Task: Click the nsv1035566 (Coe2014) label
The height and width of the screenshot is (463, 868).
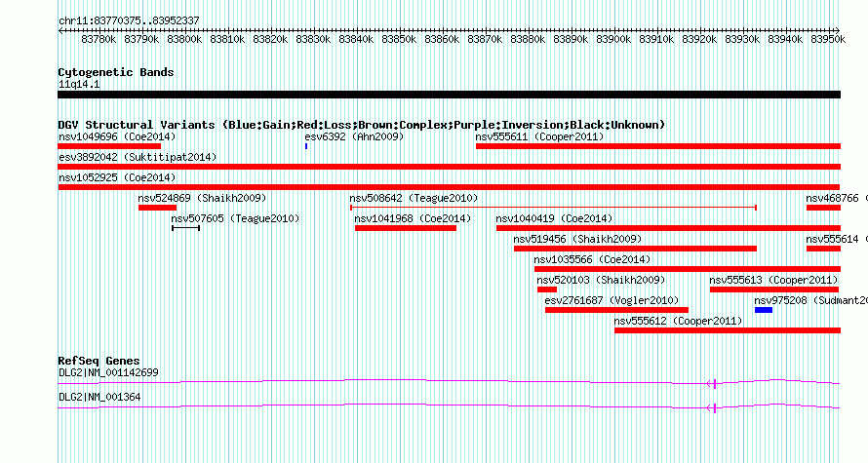Action: point(592,259)
